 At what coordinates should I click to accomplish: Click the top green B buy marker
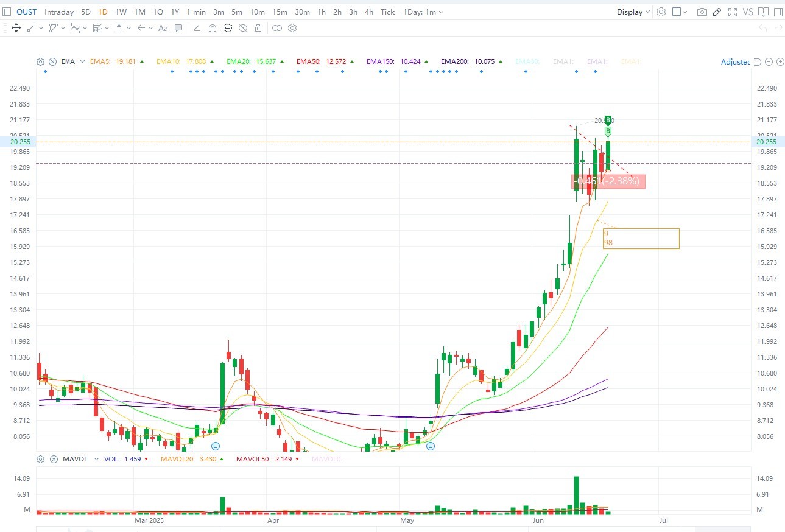click(608, 120)
